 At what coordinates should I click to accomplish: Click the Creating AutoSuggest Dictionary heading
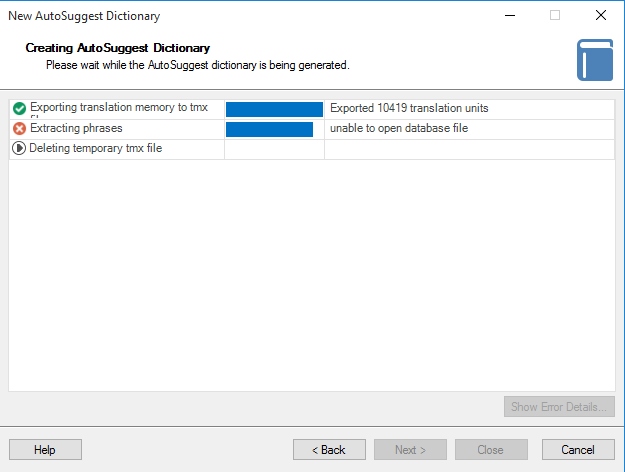tap(118, 48)
